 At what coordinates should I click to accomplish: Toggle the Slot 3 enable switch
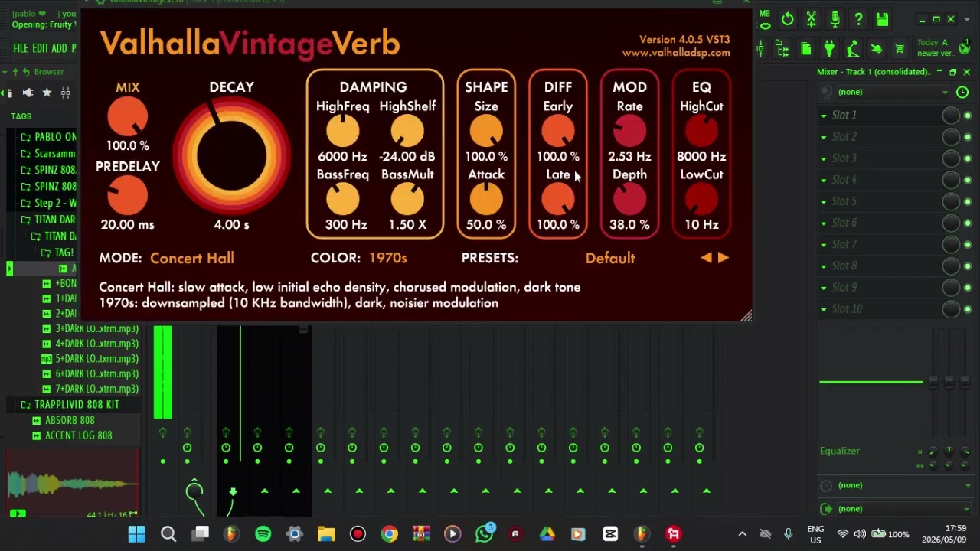coord(968,158)
